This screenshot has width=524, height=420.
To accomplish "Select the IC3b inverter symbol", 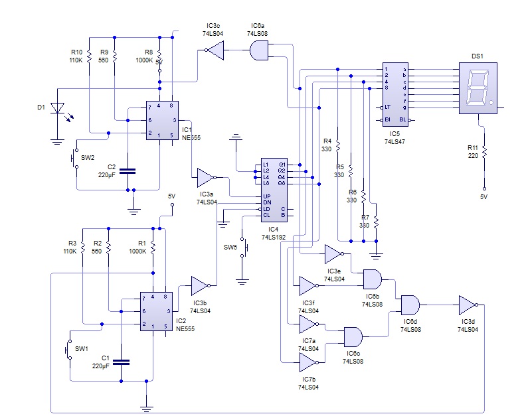I will point(201,286).
